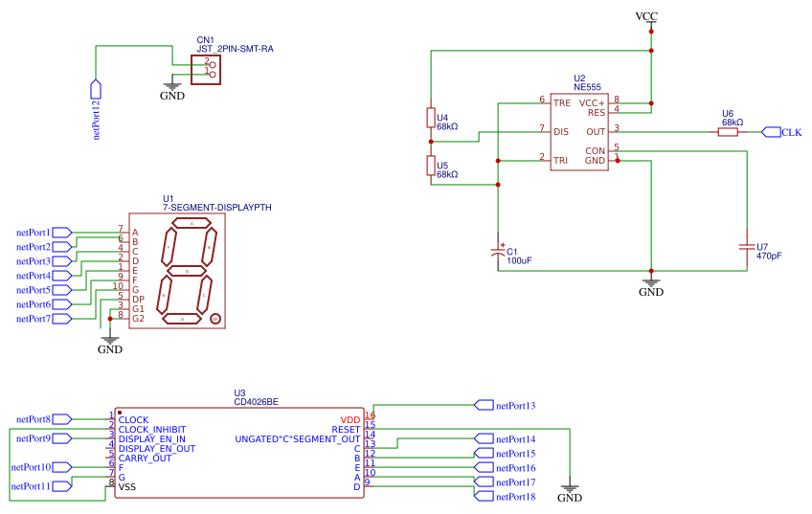Click the middle segment G of display
812x514 pixels.
187,271
